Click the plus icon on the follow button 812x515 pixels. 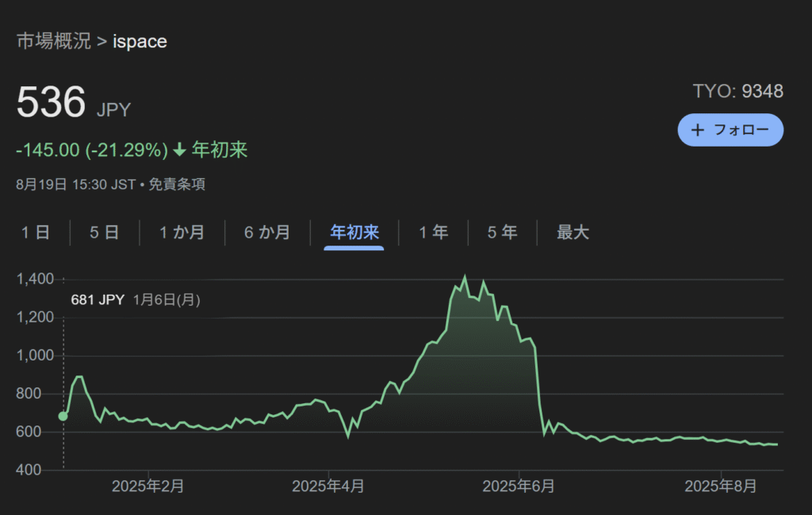click(698, 130)
